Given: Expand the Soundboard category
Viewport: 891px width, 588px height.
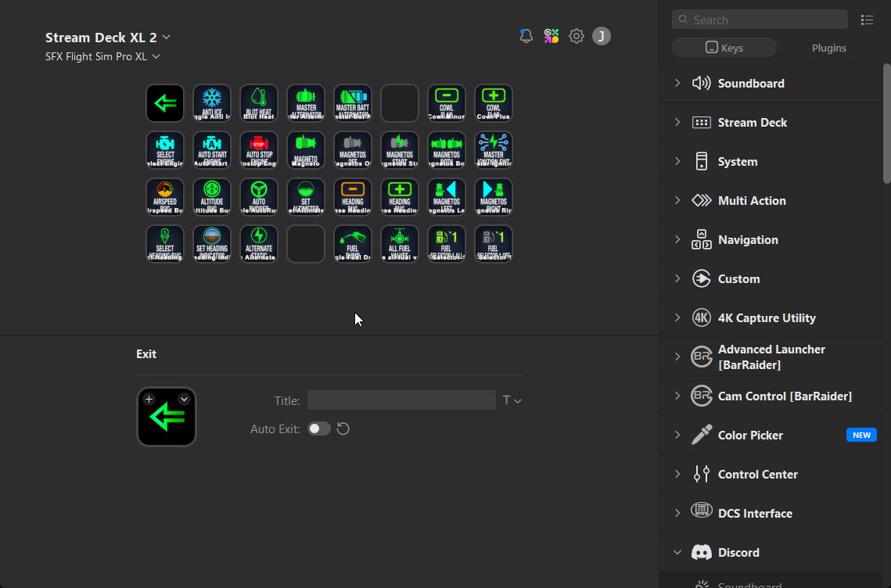Looking at the screenshot, I should coord(677,83).
